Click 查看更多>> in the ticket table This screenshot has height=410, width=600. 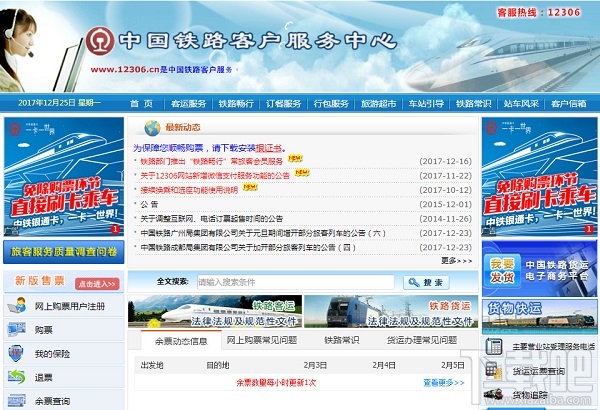tap(444, 382)
